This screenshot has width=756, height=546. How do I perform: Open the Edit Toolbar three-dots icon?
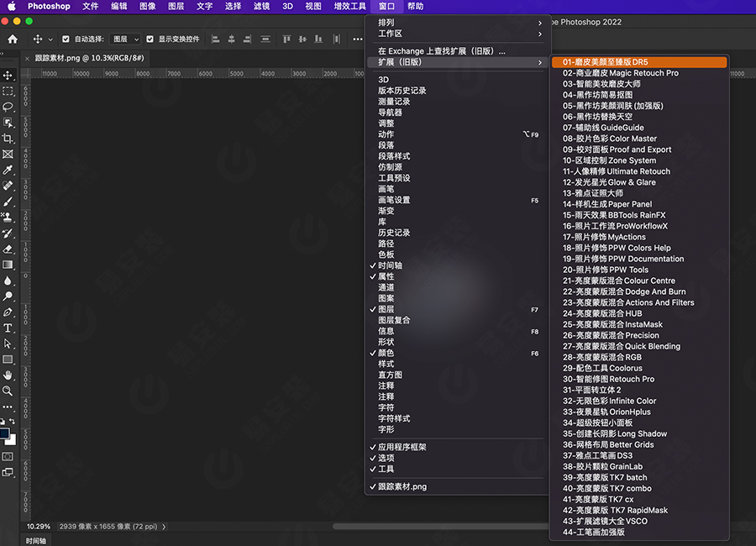click(8, 407)
